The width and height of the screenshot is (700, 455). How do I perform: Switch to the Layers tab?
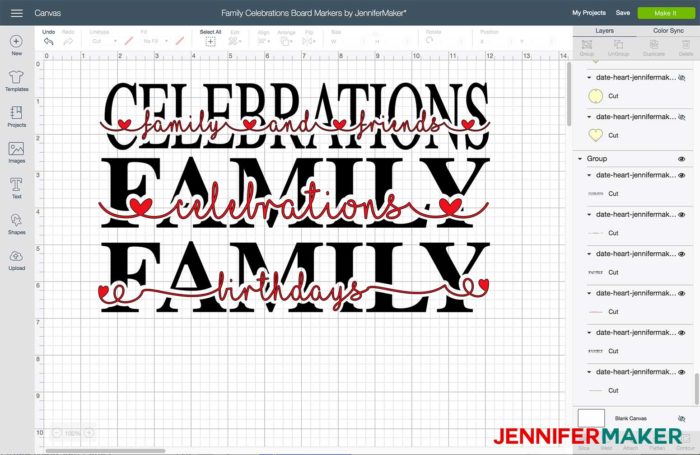click(x=604, y=31)
